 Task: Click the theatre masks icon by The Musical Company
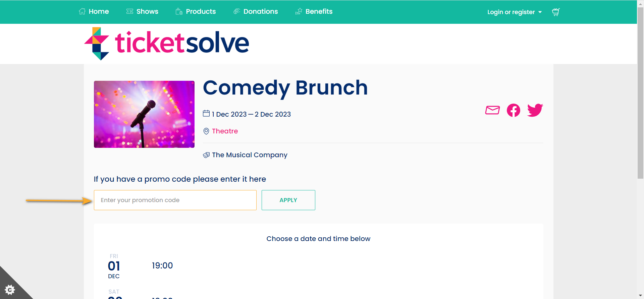click(x=206, y=155)
